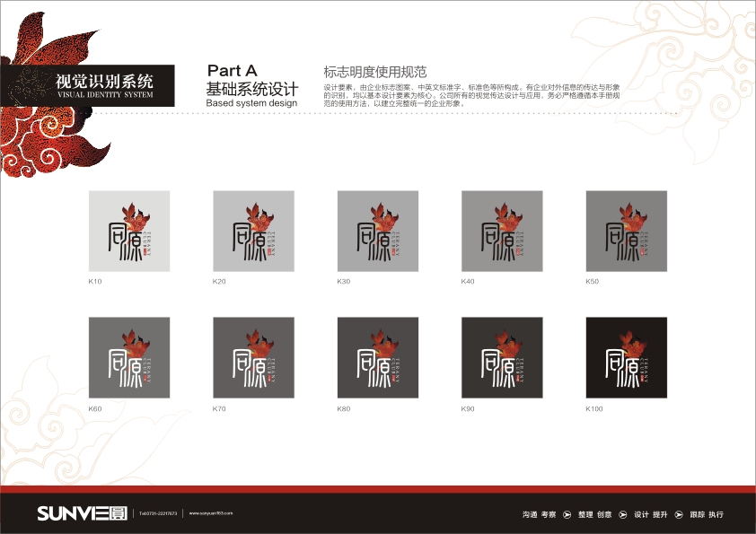Select the Part A heading
Screen dimensions: 756x534
click(x=232, y=71)
